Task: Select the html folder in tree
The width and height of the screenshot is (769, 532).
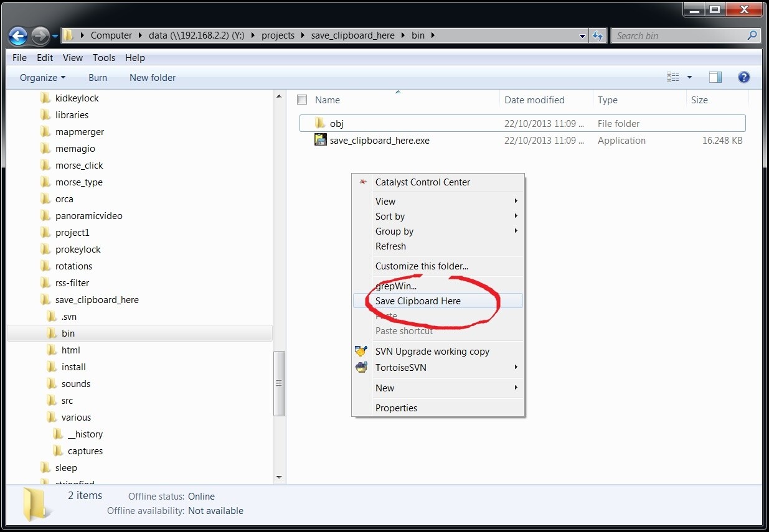Action: pos(70,350)
